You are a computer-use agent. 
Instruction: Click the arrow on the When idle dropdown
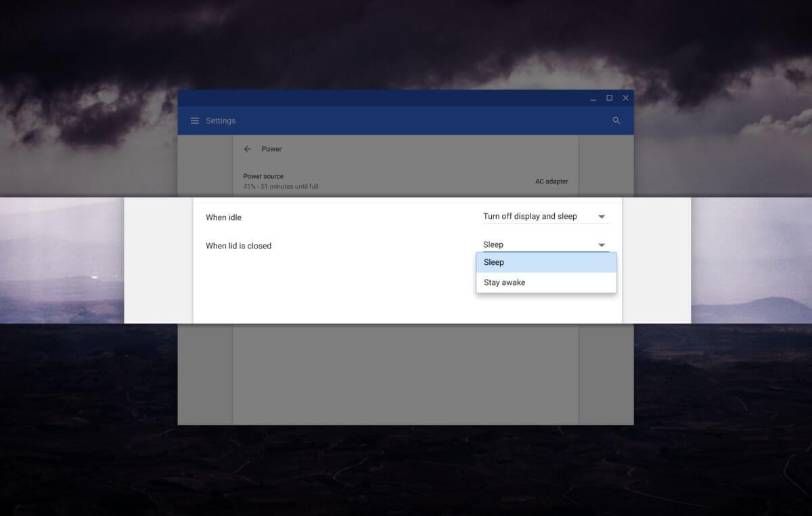602,217
